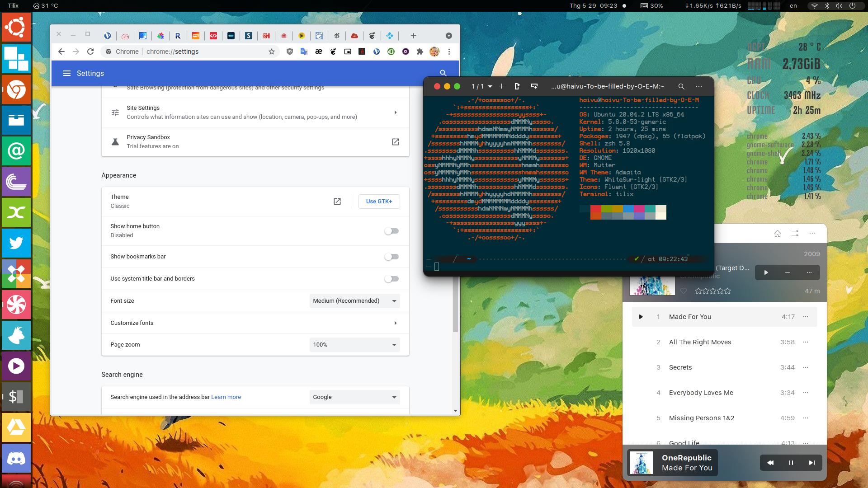The image size is (868, 488).
Task: Open Chrome three-dot menu
Action: (449, 52)
